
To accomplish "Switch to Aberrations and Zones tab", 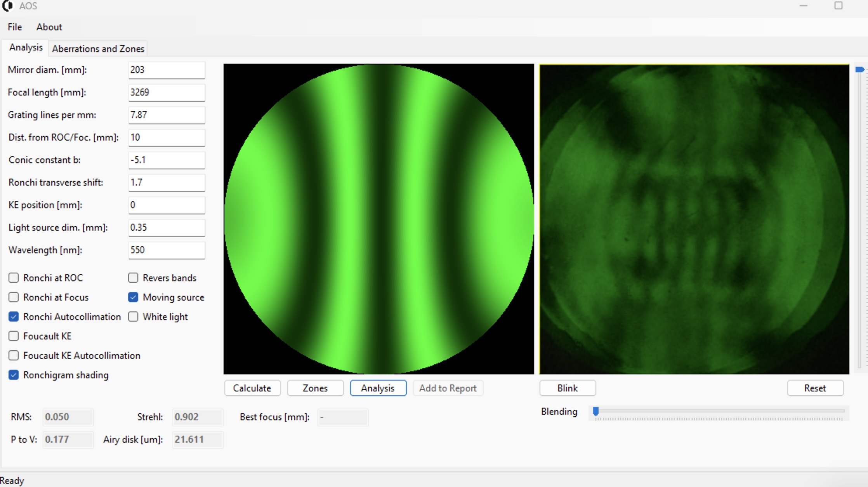I will click(x=98, y=49).
